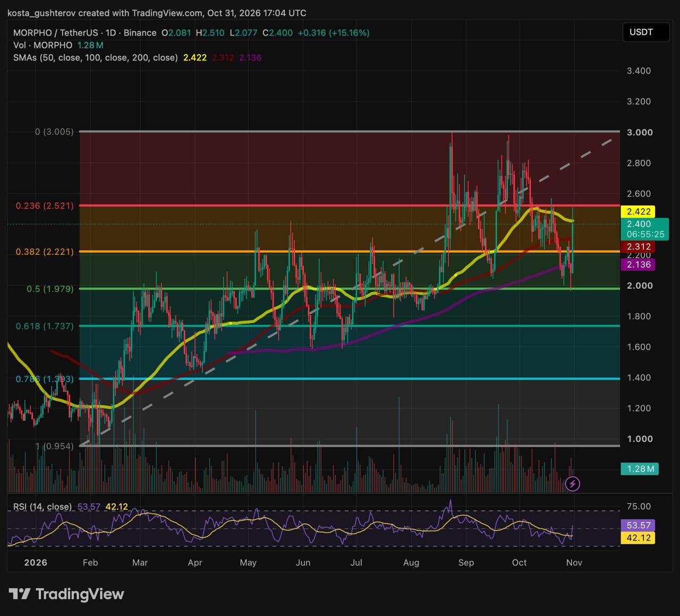Click the 1 (0.954) Fibonacci label

pyautogui.click(x=54, y=446)
